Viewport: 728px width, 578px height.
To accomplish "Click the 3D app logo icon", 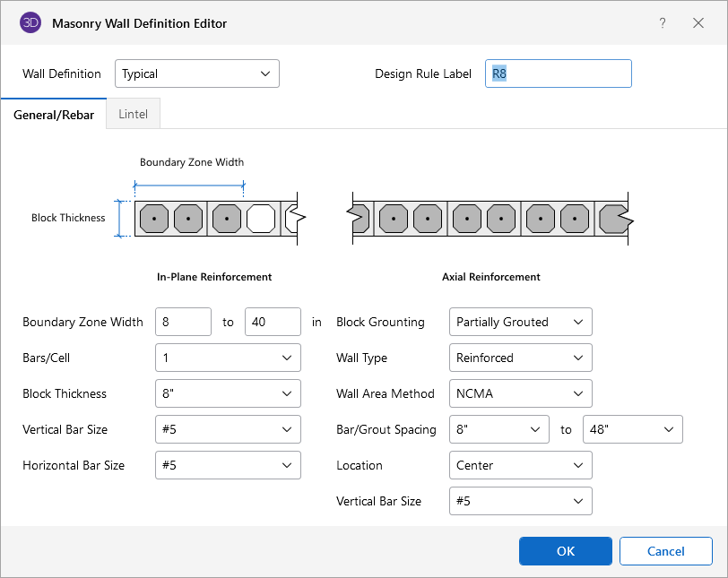I will point(30,23).
